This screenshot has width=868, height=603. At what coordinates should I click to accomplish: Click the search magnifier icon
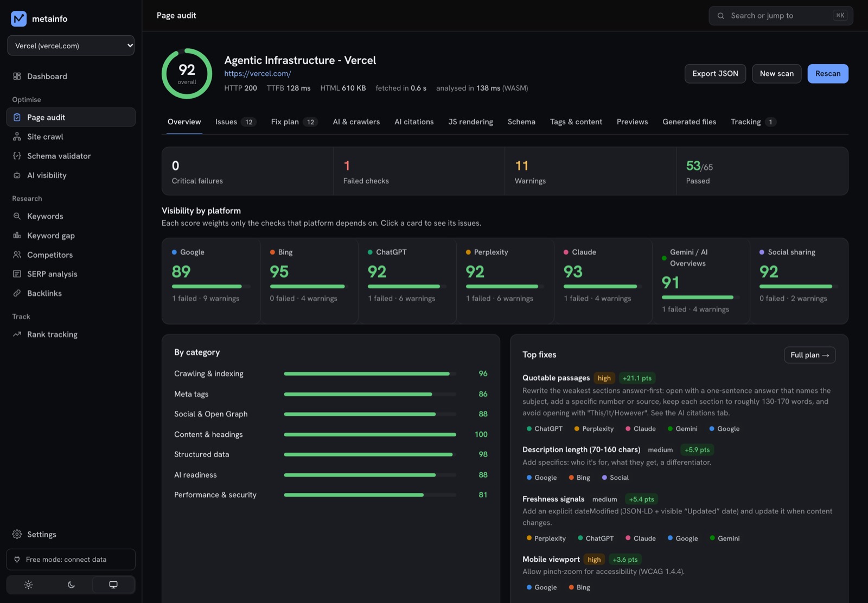point(720,16)
